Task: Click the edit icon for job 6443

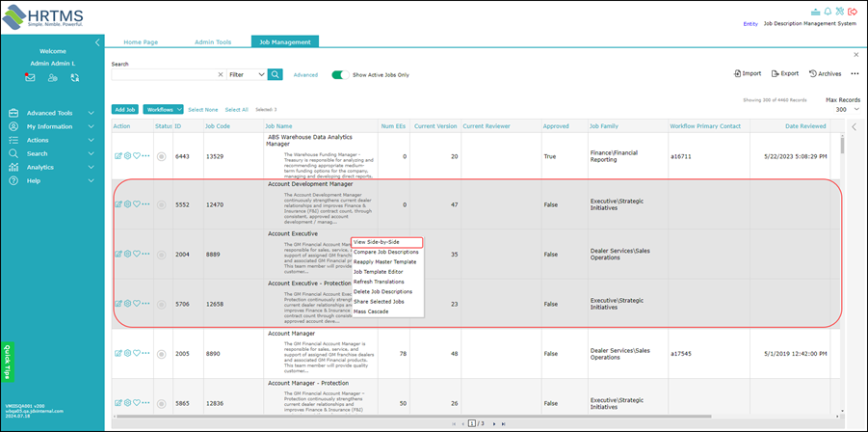Action: [118, 157]
